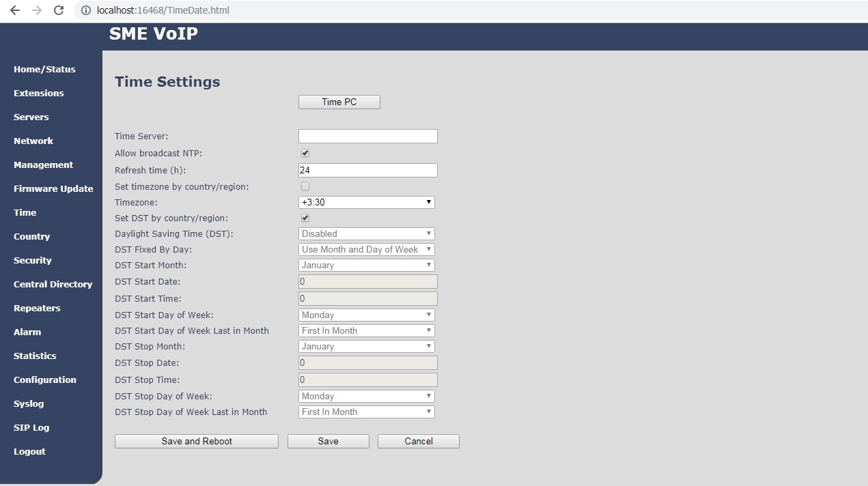
Task: Open the Management page
Action: [x=43, y=165]
